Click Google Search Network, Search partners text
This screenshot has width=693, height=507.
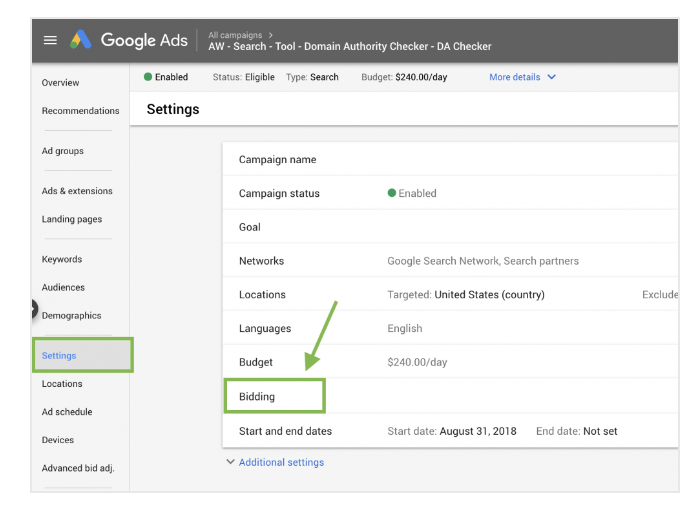coord(483,261)
